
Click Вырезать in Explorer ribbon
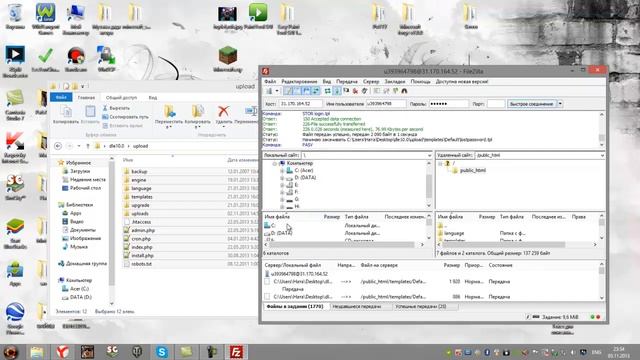click(x=116, y=108)
